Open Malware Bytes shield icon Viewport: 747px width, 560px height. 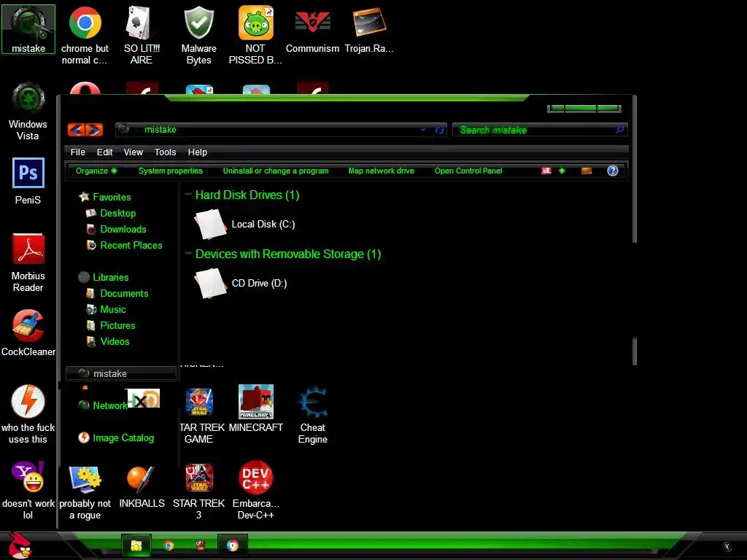198,35
